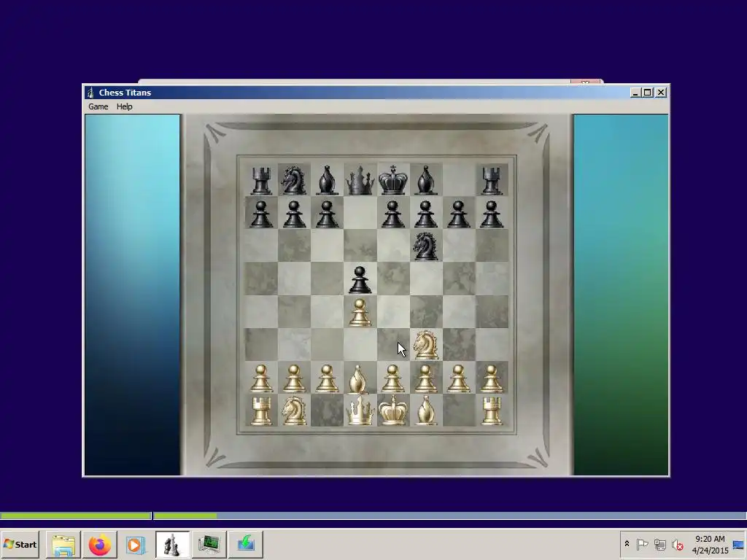Click the empty c1 square
The image size is (747, 560).
[327, 411]
